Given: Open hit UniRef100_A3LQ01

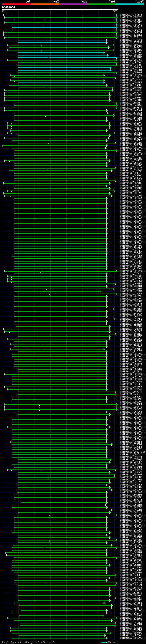Looking at the screenshot, I should 131,196.
